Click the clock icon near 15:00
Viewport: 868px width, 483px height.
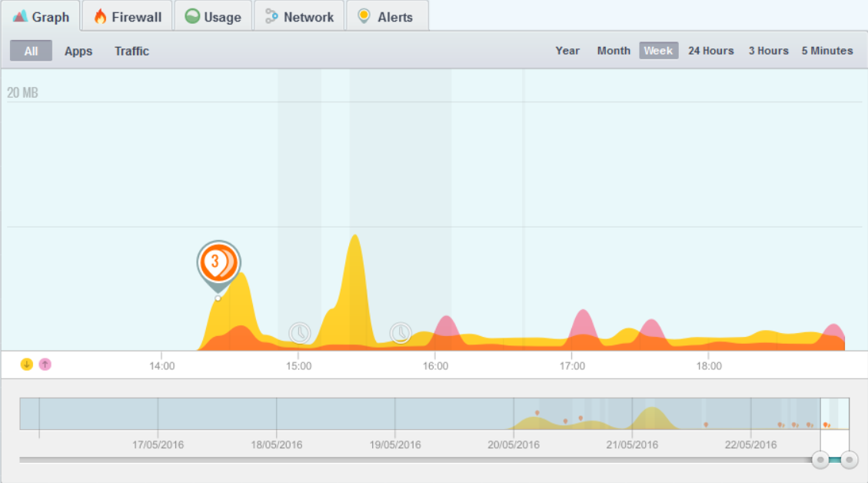point(299,332)
